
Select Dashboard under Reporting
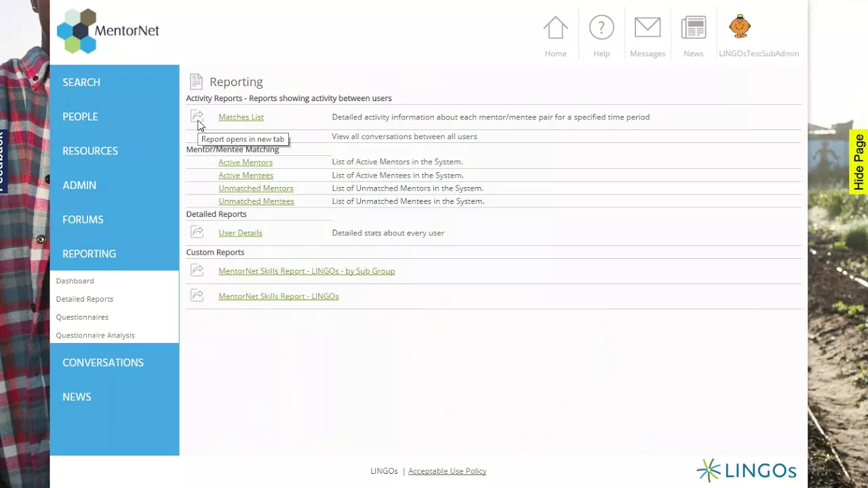tap(75, 281)
